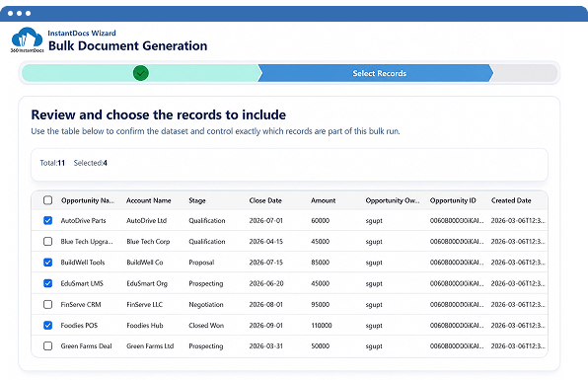Click the Account Name column header
This screenshot has width=588, height=380.
(x=149, y=200)
